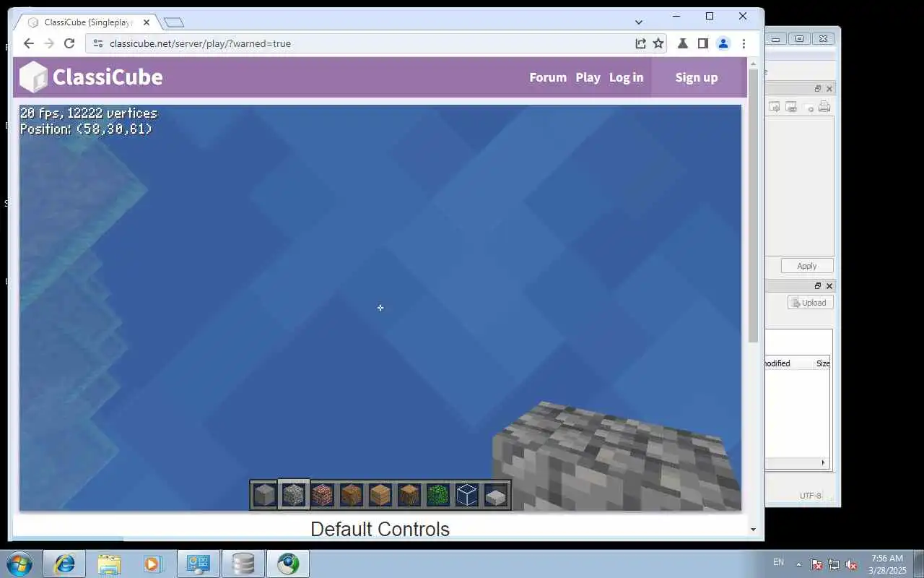Click the Size column header in background window
Screen dimensions: 924x578
tap(822, 363)
